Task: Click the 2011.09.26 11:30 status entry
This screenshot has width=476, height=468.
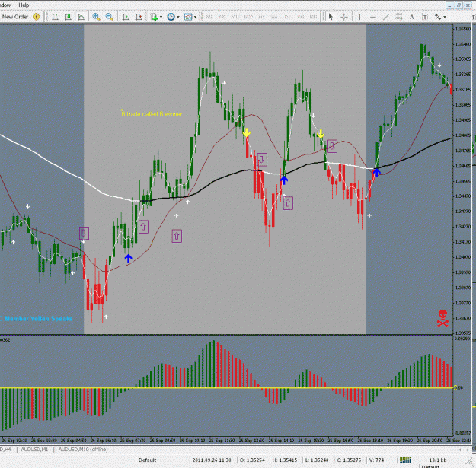Action: click(x=212, y=460)
